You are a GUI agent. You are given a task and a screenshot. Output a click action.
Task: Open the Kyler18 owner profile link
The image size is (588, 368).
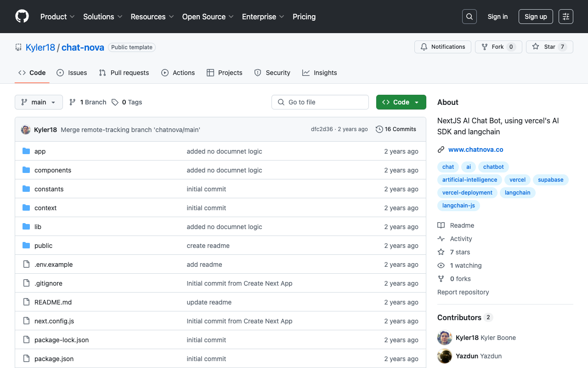(40, 47)
